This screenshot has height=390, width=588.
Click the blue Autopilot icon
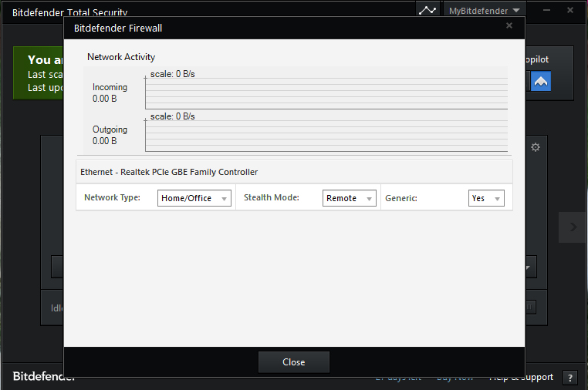pos(541,81)
